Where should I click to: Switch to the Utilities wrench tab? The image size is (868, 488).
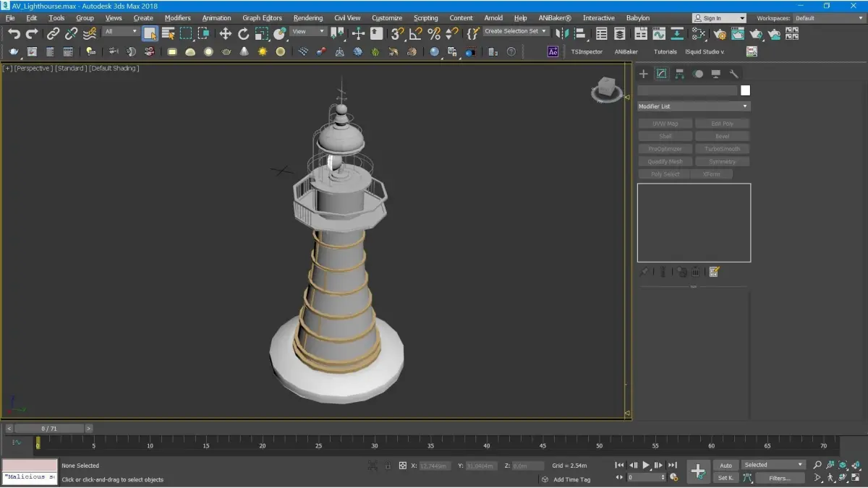733,74
